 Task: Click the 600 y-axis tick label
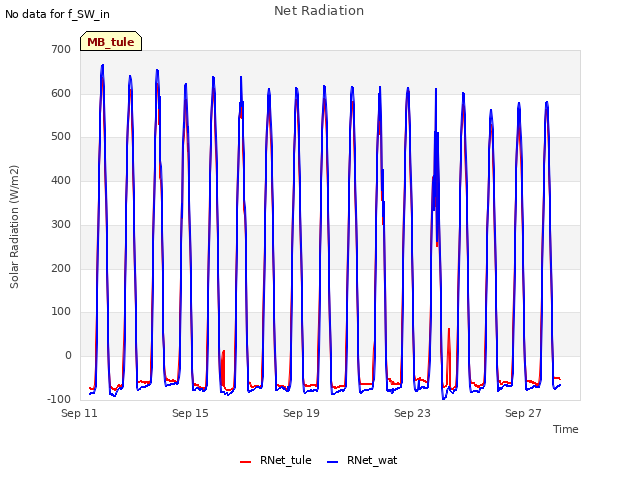[x=61, y=93]
